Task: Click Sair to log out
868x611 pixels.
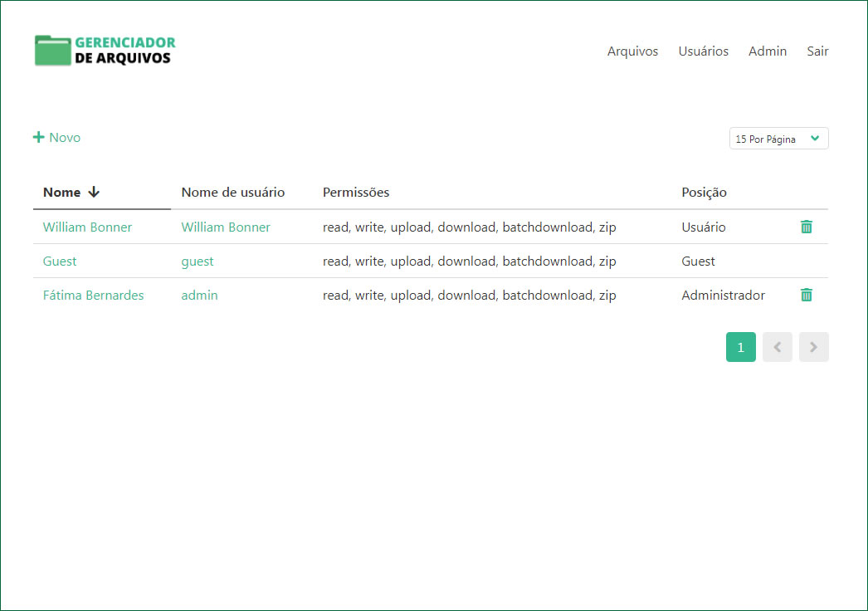Action: [x=817, y=51]
